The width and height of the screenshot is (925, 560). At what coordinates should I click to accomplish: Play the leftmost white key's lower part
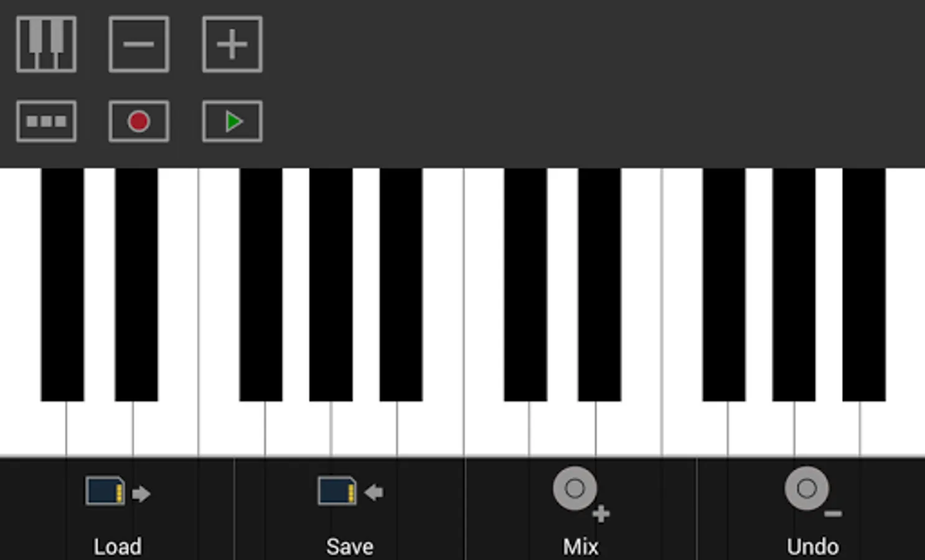tap(33, 429)
